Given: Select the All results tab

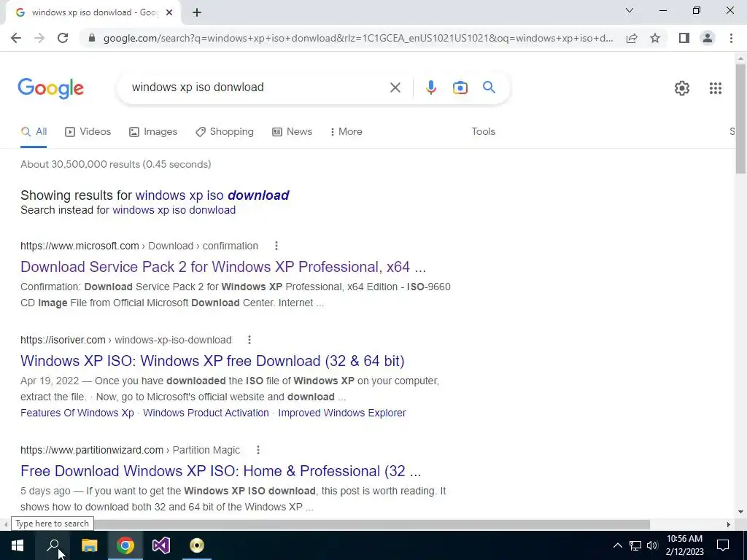Looking at the screenshot, I should 34,132.
